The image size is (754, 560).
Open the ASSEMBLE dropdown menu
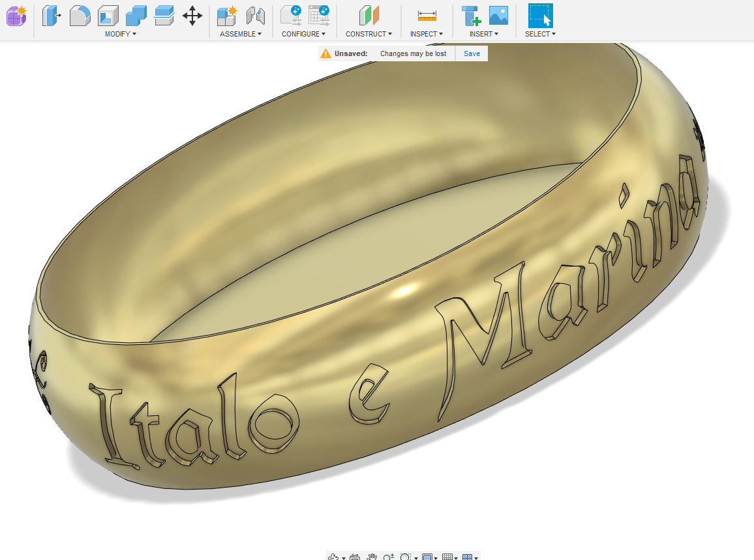click(240, 34)
